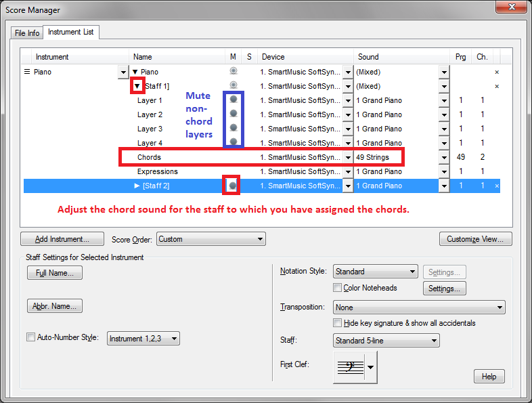
Task: Open the Chords Sound dropdown showing 49 Strings
Action: (444, 157)
